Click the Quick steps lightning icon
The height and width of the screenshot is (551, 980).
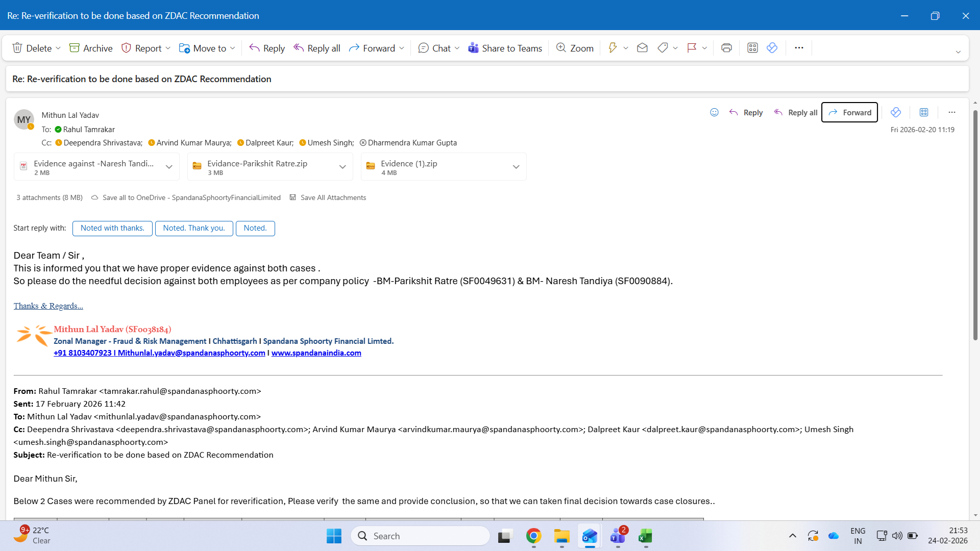click(x=612, y=48)
